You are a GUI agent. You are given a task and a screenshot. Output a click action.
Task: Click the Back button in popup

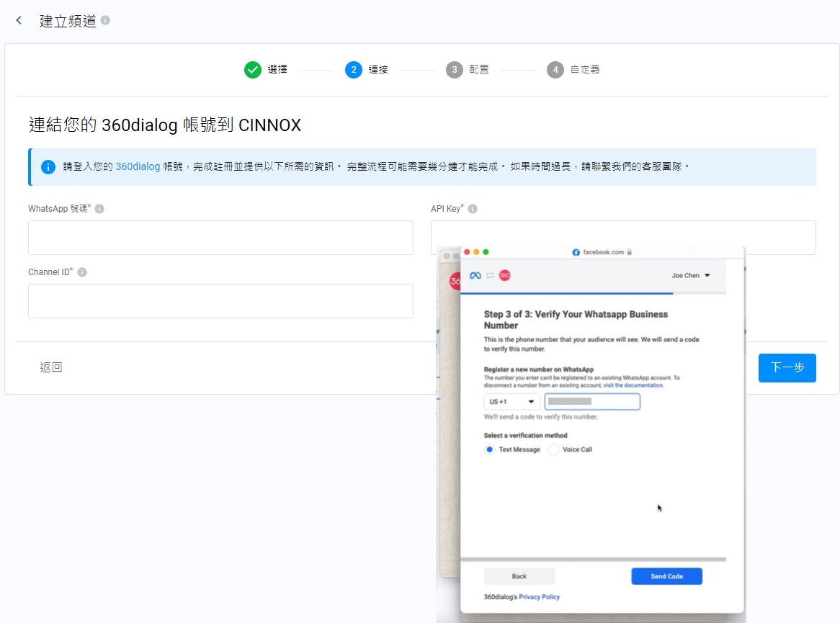(x=519, y=576)
